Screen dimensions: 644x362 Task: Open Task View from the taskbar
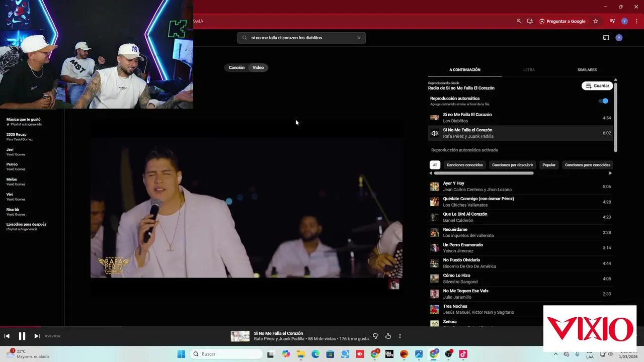(x=270, y=354)
